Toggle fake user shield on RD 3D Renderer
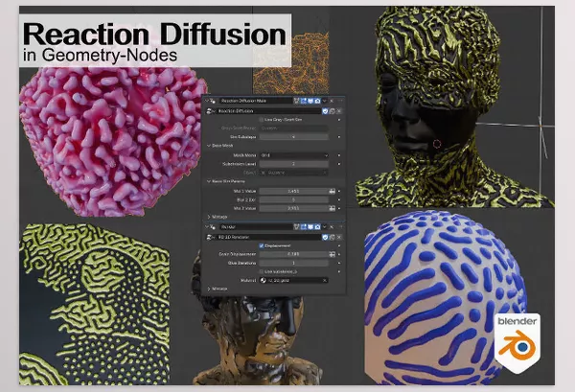The width and height of the screenshot is (575, 392). tap(325, 238)
